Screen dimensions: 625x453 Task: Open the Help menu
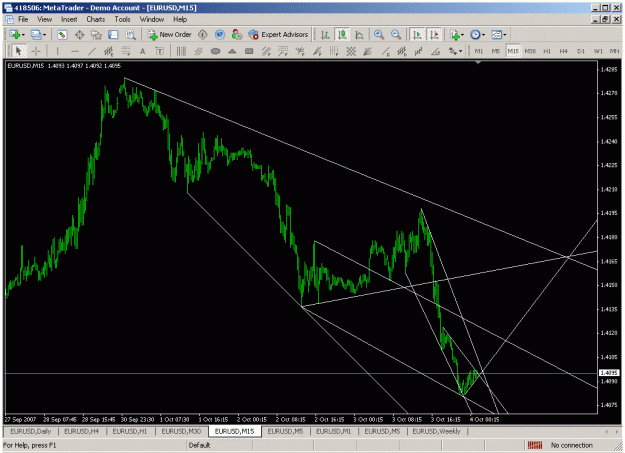coord(180,19)
